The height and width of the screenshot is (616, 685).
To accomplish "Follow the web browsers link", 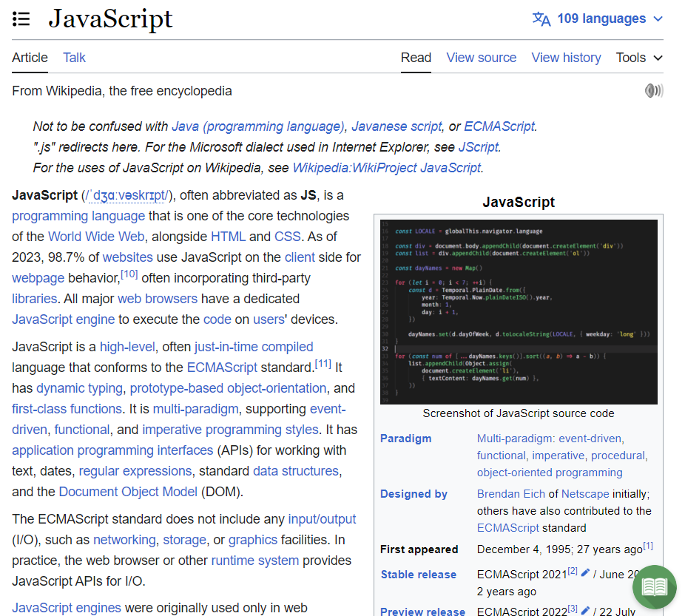I will click(158, 299).
